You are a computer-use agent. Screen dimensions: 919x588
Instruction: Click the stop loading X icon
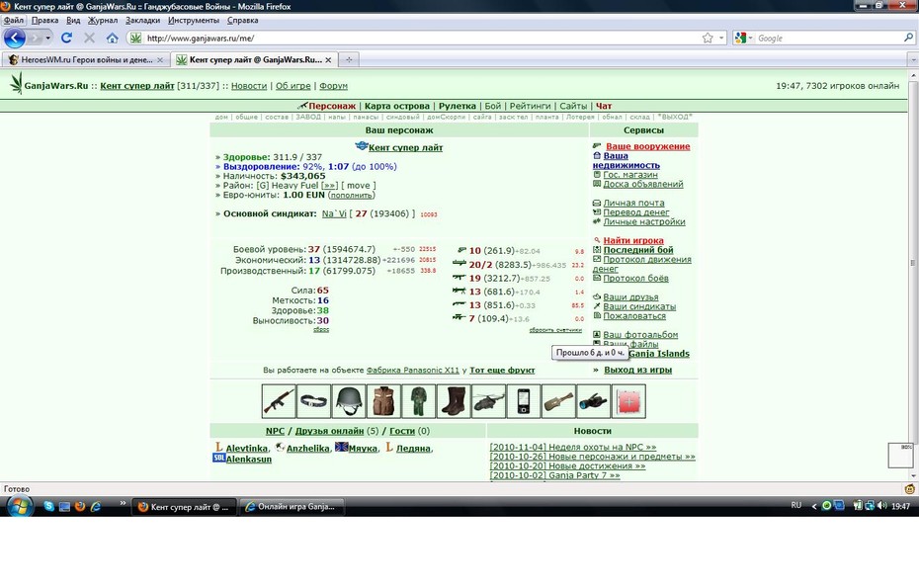[89, 39]
